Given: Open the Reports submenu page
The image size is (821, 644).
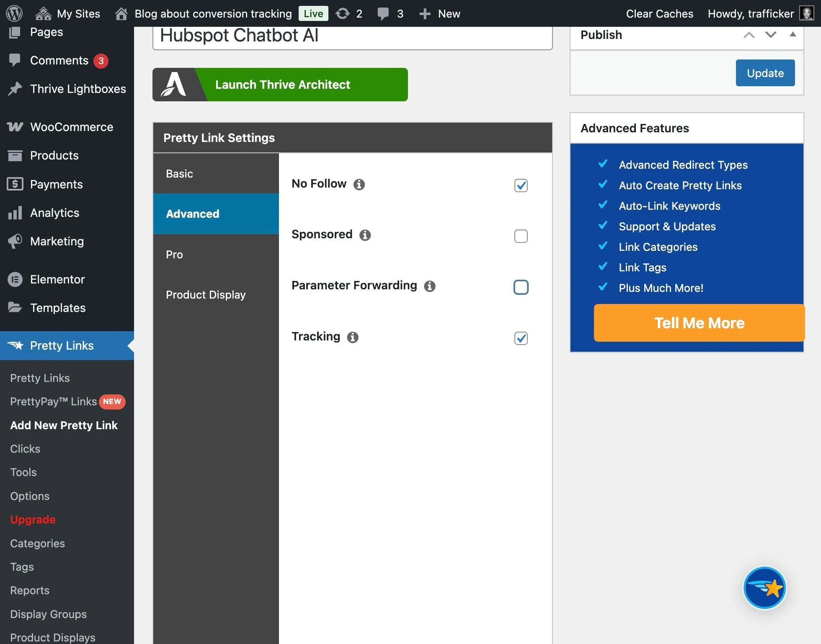Looking at the screenshot, I should click(x=30, y=590).
